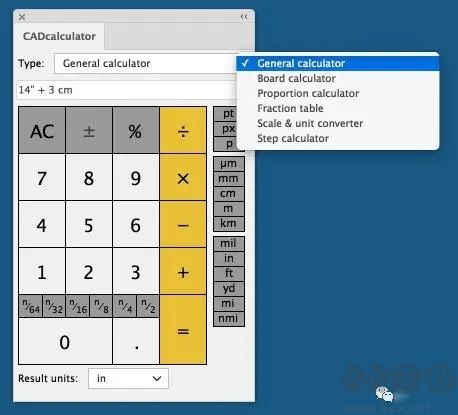Tap the number 0 key
The height and width of the screenshot is (415, 458).
pos(65,341)
